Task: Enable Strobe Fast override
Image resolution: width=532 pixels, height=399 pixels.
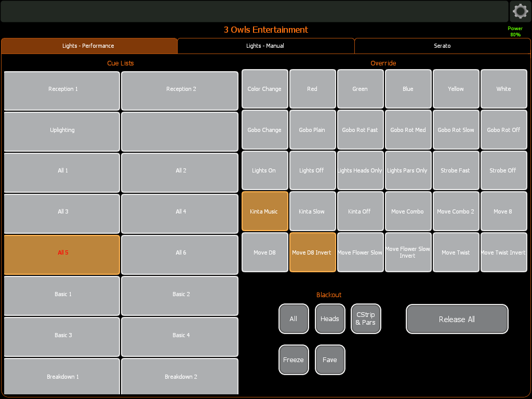Action: tap(456, 170)
